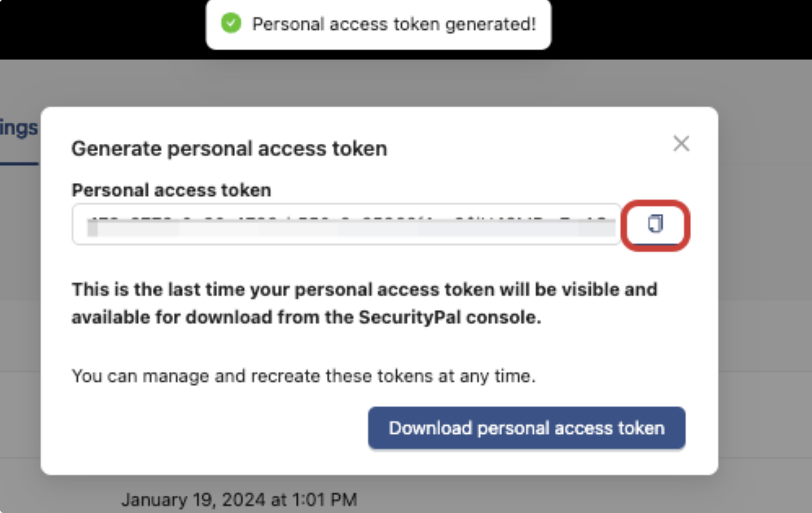Copy the personal access token to clipboard
This screenshot has height=513, width=812.
click(x=655, y=224)
